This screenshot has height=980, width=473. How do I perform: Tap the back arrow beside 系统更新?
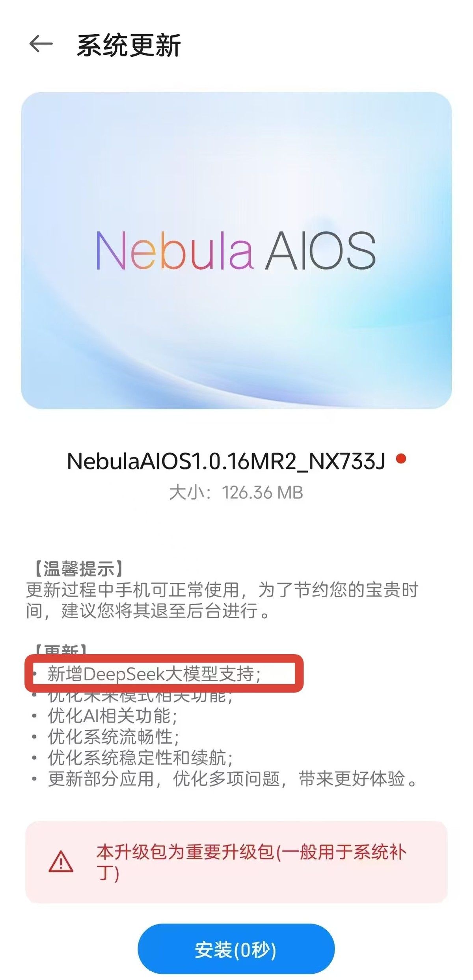(x=41, y=44)
